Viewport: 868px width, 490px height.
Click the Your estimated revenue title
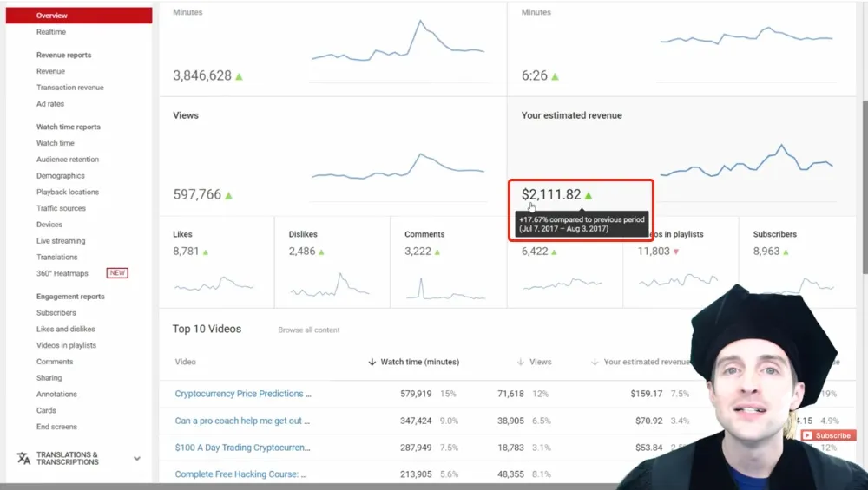click(x=571, y=115)
